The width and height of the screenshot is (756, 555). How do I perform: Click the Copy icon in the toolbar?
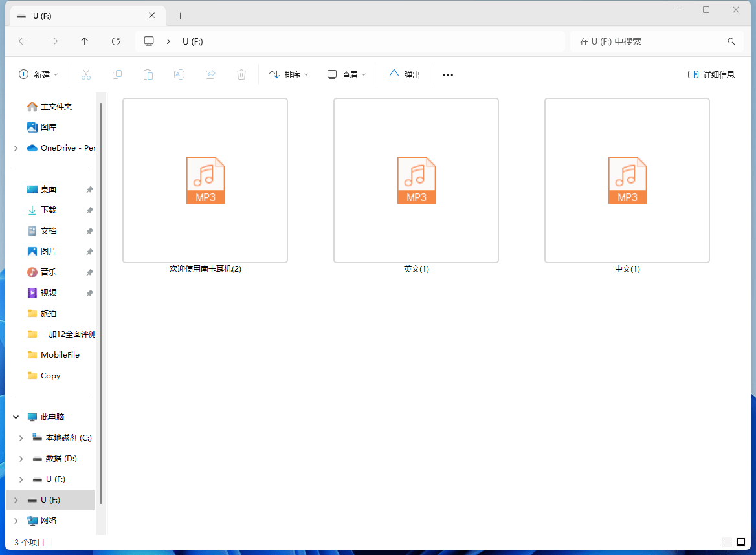point(117,74)
